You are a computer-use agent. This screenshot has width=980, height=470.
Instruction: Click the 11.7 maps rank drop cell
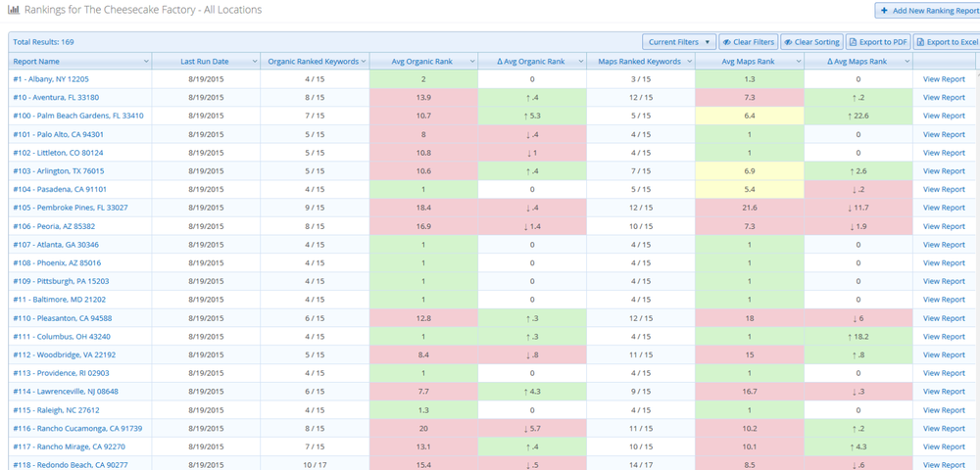(858, 208)
